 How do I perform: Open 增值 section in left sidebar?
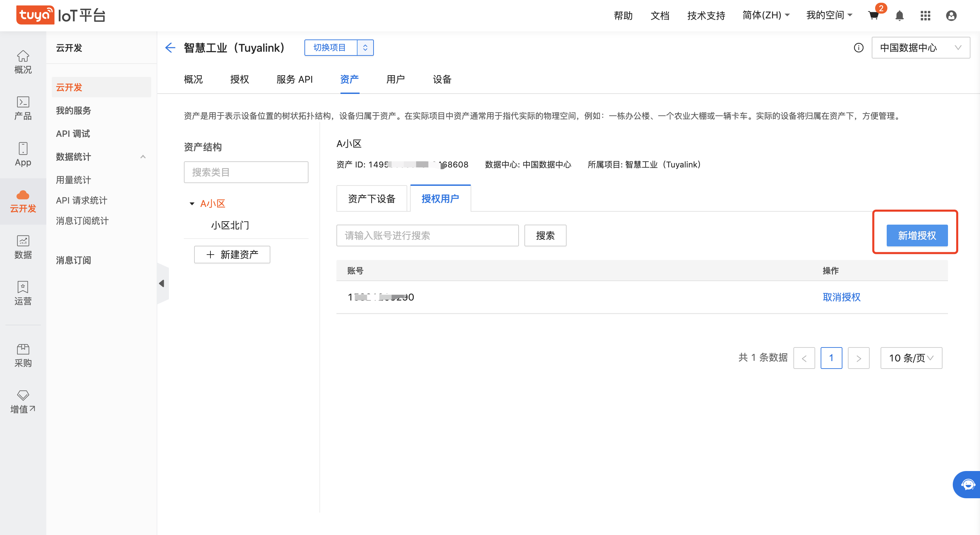pos(23,402)
